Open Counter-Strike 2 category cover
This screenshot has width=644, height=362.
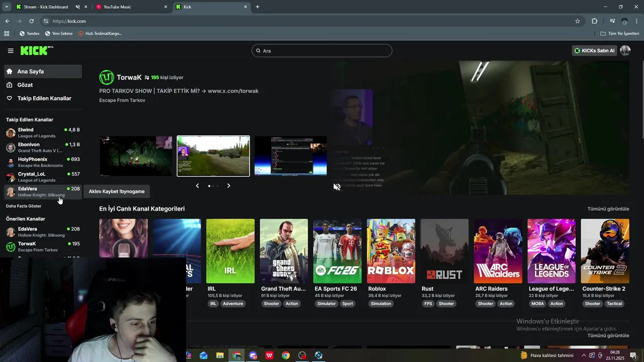tap(605, 251)
